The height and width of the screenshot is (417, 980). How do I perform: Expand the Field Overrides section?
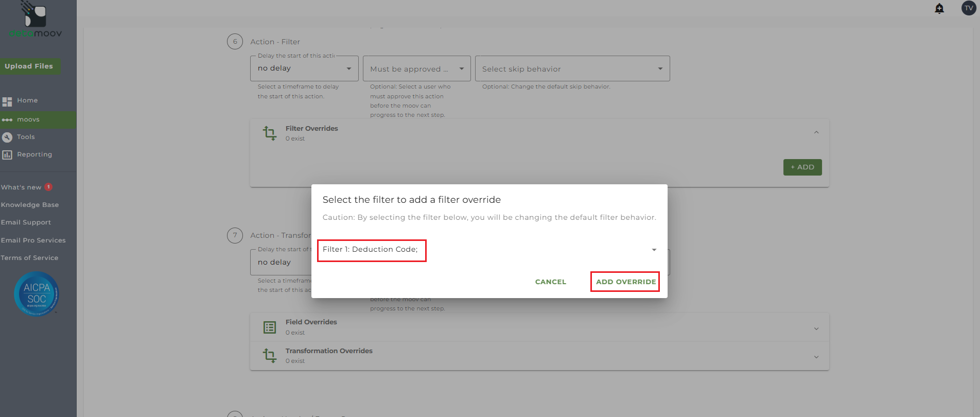click(x=816, y=328)
